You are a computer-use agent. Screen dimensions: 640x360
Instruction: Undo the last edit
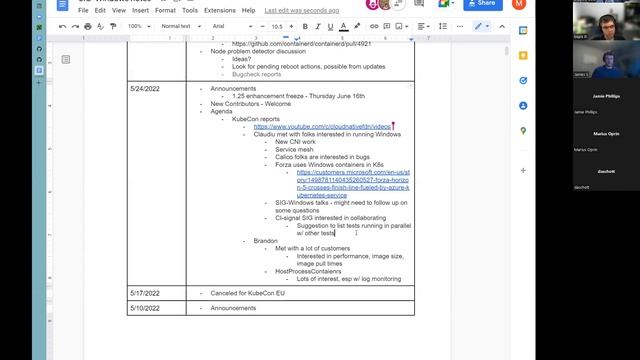tap(62, 27)
